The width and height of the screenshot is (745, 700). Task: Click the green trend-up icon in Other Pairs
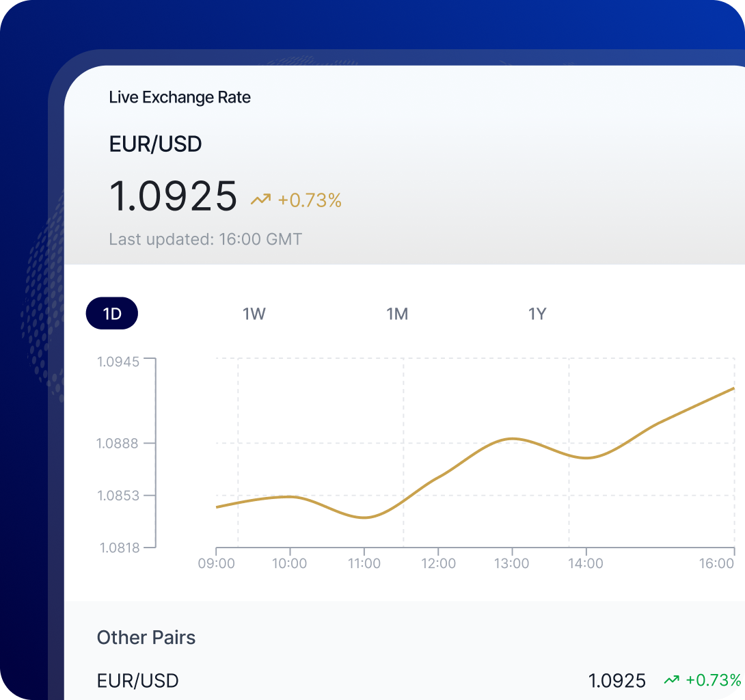click(672, 680)
